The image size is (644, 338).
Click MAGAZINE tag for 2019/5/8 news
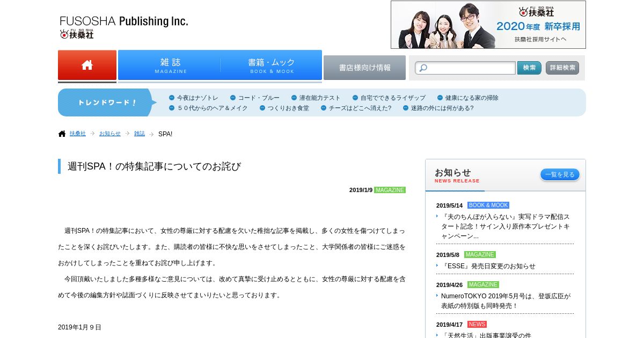(x=480, y=255)
